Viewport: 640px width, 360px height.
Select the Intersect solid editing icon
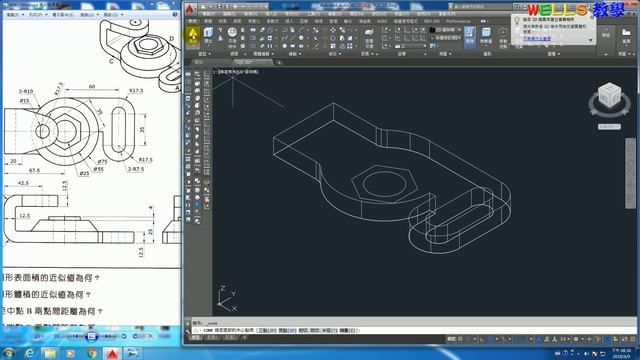[x=253, y=46]
